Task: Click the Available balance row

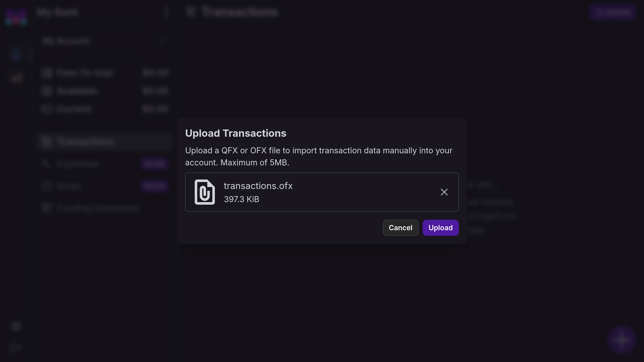Action: tap(105, 91)
